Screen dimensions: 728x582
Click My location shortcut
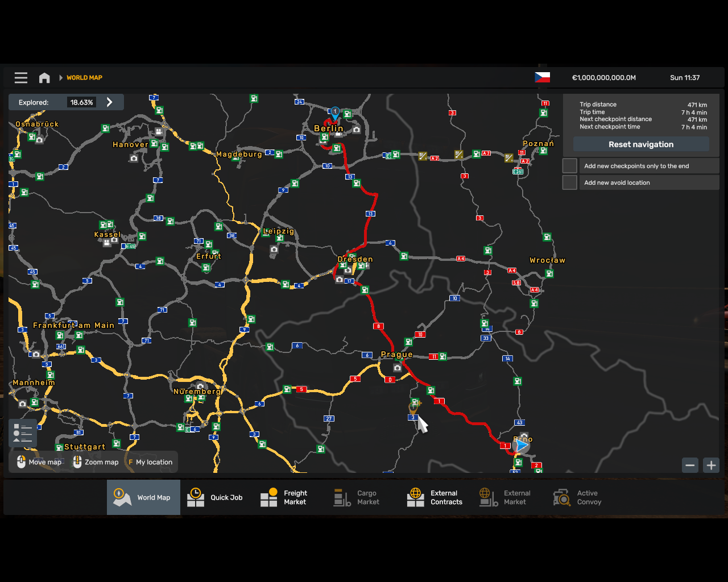[x=151, y=462]
